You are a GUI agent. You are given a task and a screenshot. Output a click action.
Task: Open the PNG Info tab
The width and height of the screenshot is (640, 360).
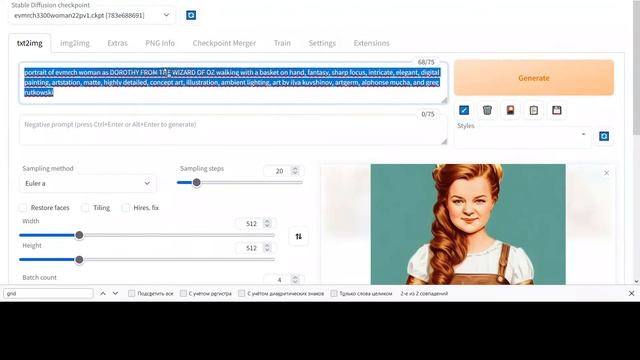160,43
